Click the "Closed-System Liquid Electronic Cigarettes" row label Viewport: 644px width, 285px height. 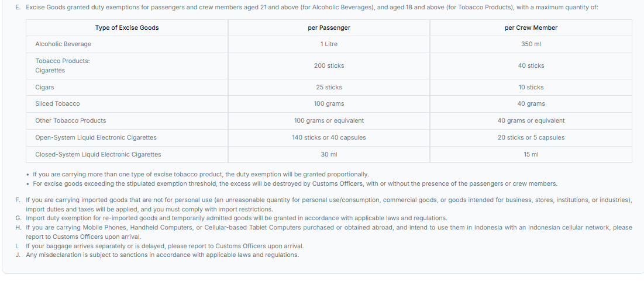click(x=98, y=154)
